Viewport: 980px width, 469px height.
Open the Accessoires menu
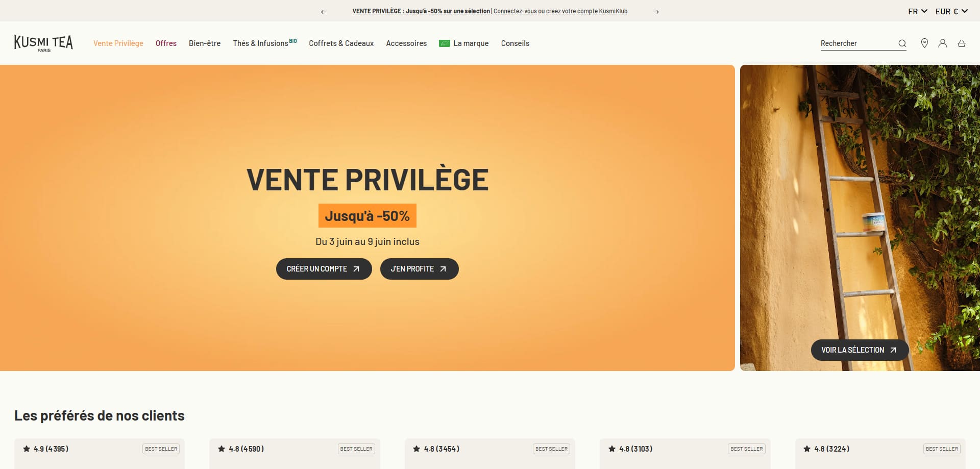tap(406, 43)
